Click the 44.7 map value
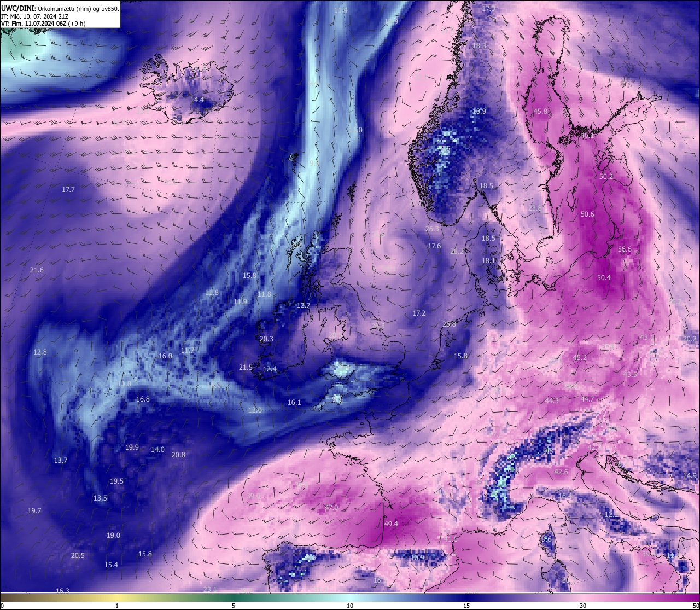 tap(587, 399)
